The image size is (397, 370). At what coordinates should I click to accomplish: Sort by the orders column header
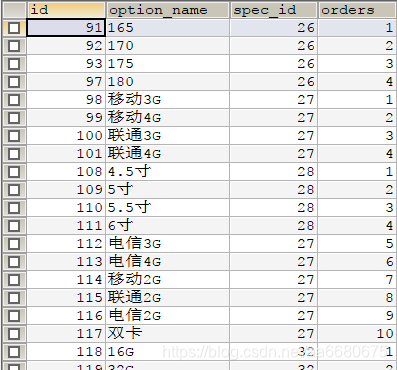(x=357, y=10)
